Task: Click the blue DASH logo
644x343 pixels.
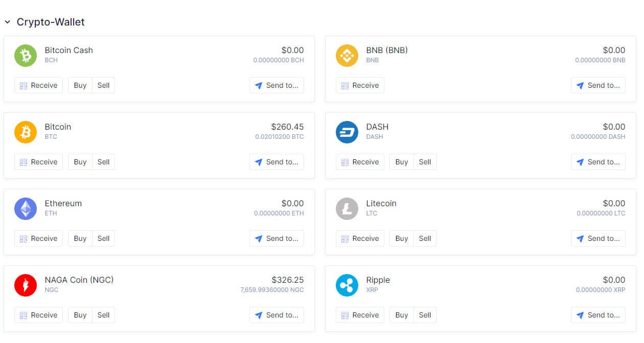Action: tap(347, 132)
